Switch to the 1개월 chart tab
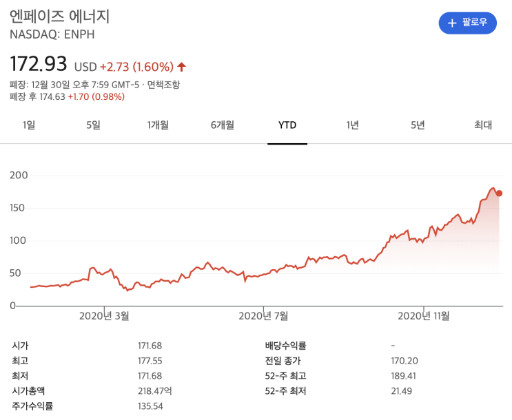 coord(158,125)
